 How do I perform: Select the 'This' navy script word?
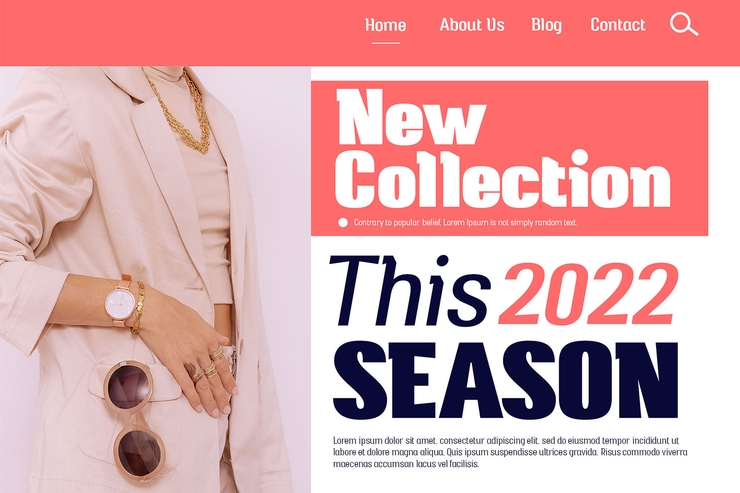[410, 291]
